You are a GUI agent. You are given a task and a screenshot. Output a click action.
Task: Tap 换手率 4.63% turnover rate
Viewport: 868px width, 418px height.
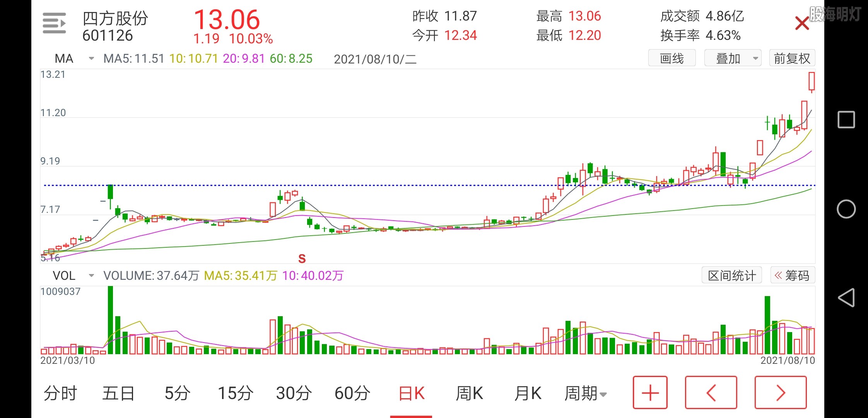[701, 36]
